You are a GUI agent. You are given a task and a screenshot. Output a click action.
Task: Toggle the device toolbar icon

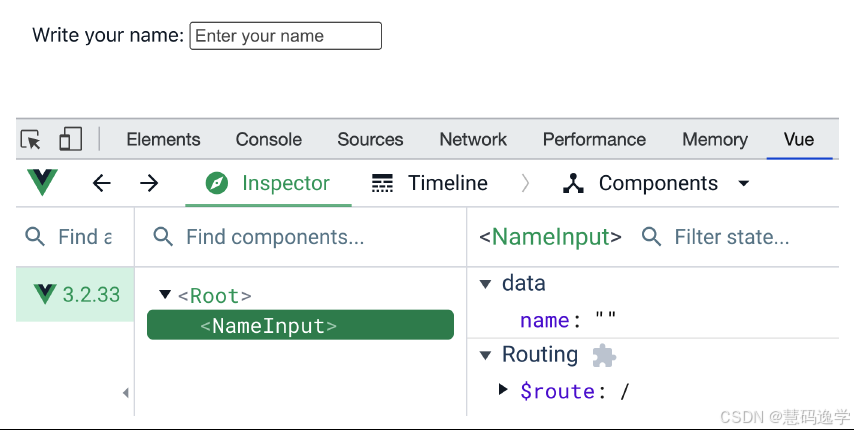[70, 140]
